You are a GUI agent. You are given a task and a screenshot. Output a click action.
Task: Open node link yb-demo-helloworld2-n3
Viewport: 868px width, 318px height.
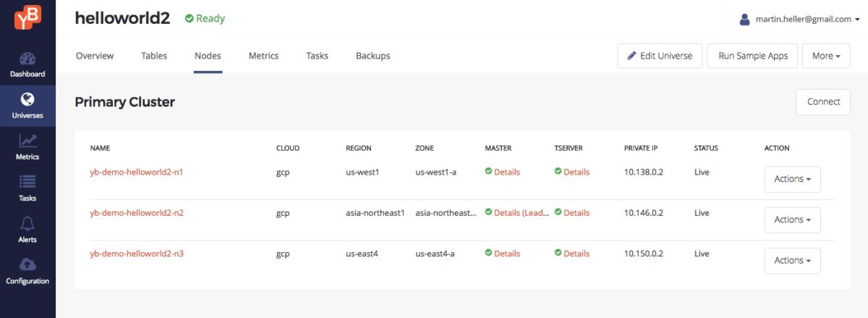click(x=137, y=254)
